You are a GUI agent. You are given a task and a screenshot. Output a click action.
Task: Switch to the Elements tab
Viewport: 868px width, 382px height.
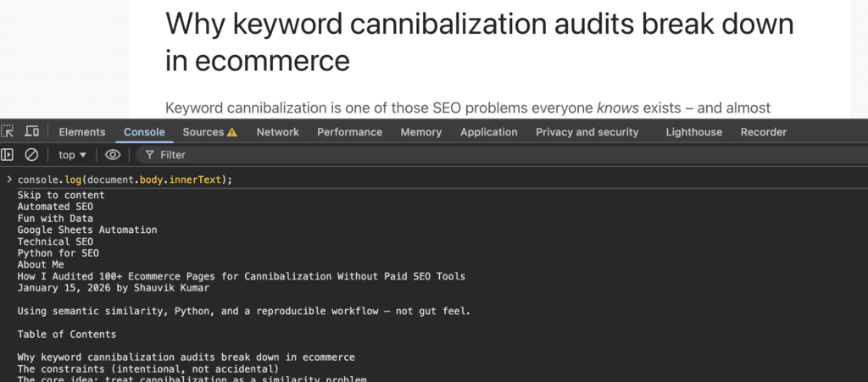tap(82, 132)
